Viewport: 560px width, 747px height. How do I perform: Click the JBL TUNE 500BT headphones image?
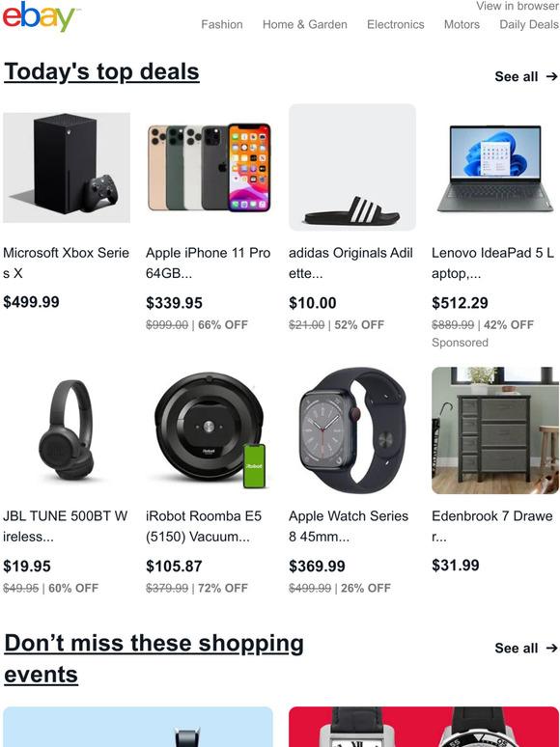click(x=67, y=430)
